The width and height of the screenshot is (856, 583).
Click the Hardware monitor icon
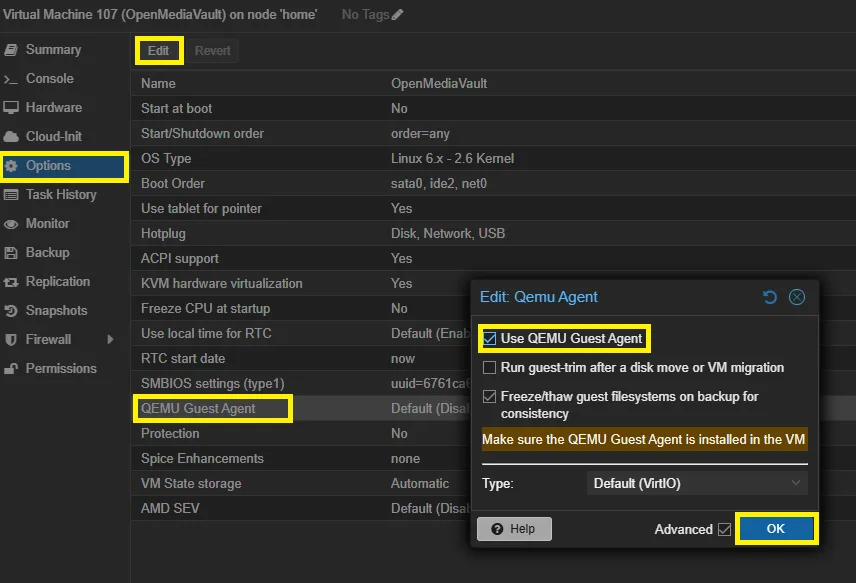(x=11, y=108)
